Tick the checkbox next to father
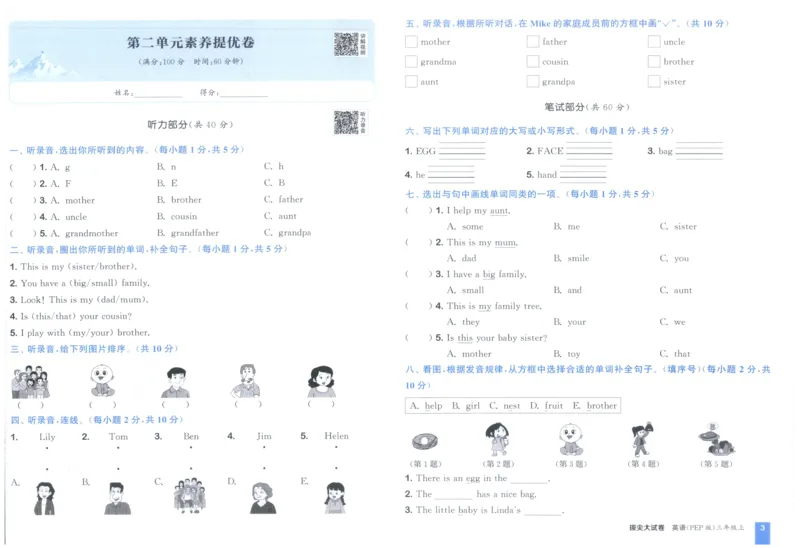The image size is (800, 548). pos(533,41)
